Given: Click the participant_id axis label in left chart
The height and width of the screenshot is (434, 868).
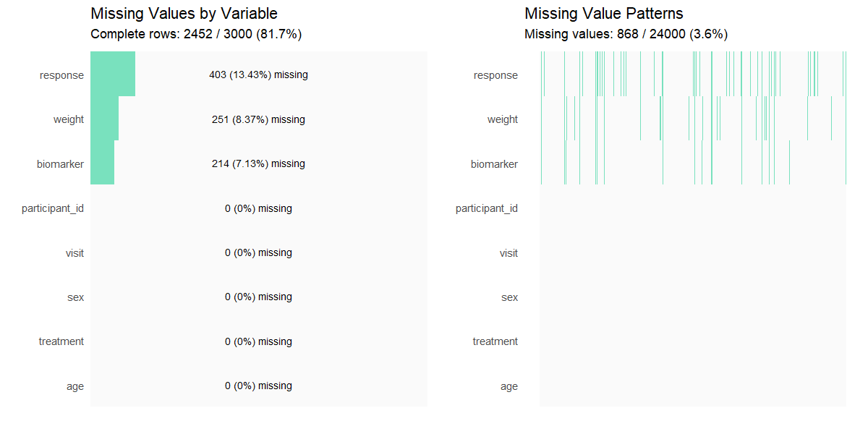Looking at the screenshot, I should pyautogui.click(x=53, y=208).
